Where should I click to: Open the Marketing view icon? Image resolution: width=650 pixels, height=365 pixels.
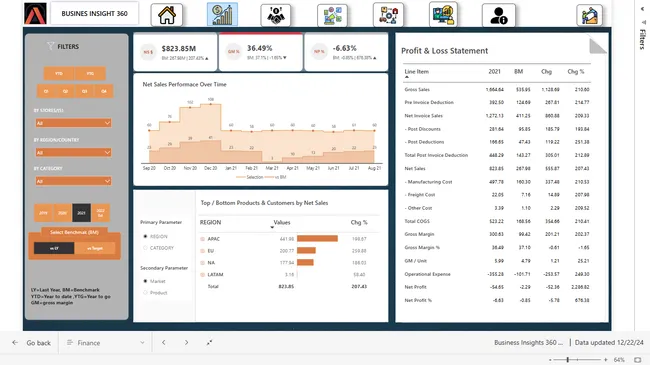click(332, 15)
